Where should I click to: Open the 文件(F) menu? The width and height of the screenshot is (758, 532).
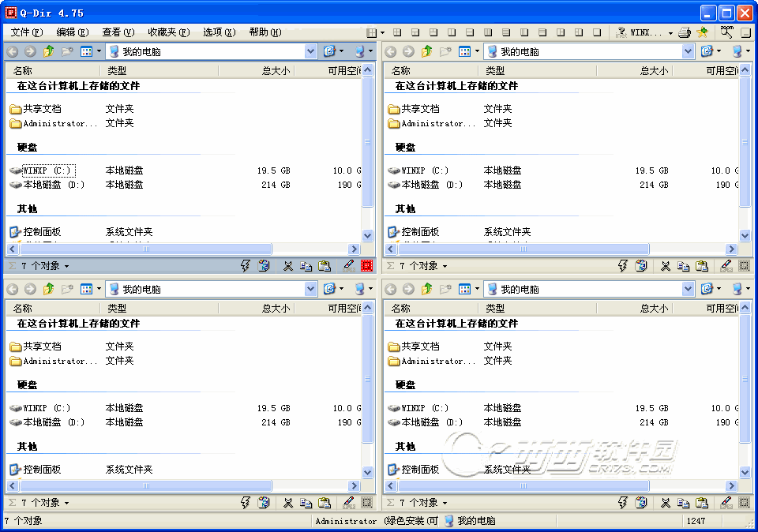(x=27, y=32)
